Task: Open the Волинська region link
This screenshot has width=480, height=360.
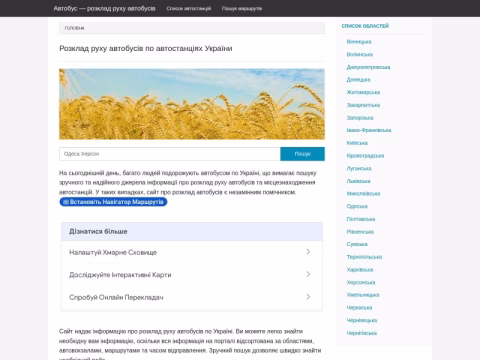Action: click(360, 54)
